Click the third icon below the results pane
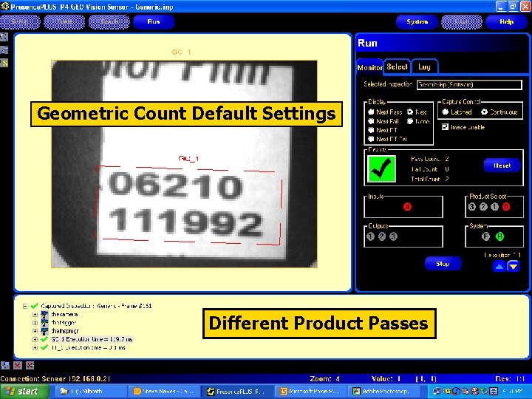532x399 pixels. [x=30, y=366]
